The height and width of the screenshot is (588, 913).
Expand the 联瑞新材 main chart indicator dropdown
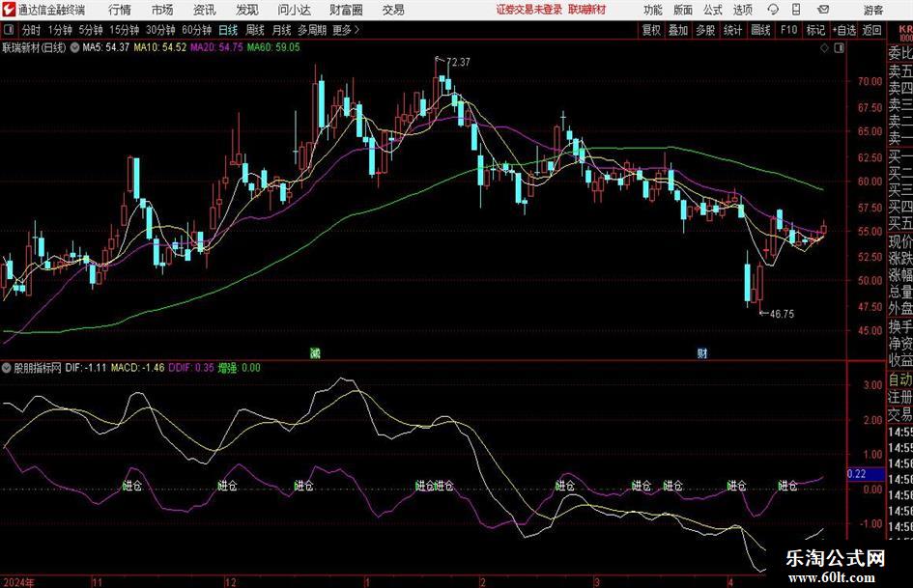coord(74,47)
